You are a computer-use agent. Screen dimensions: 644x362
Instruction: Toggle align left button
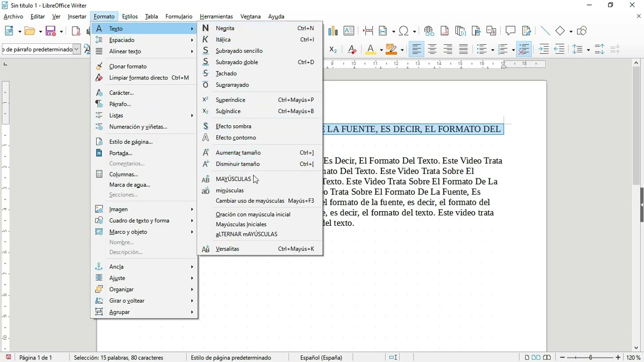(x=417, y=49)
